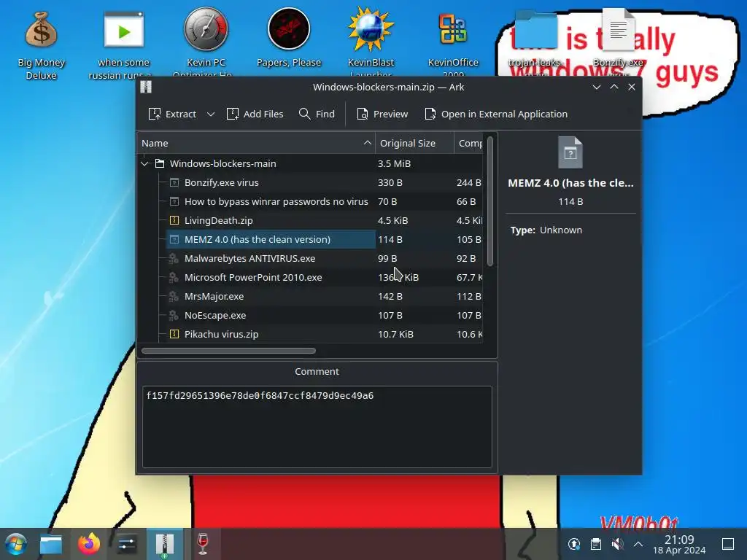Click the vertical scrollbar of file list
The height and width of the screenshot is (560, 747).
pos(489,202)
